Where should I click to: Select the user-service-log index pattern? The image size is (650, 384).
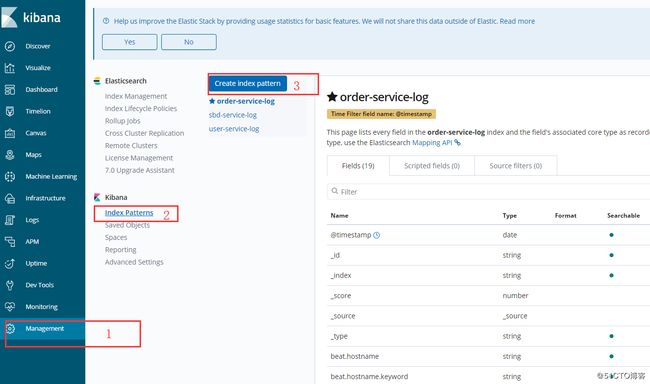[234, 129]
